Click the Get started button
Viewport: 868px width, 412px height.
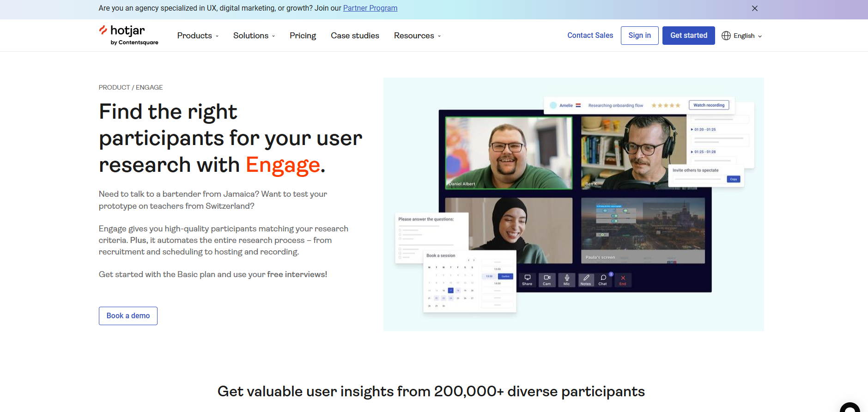[x=688, y=36]
